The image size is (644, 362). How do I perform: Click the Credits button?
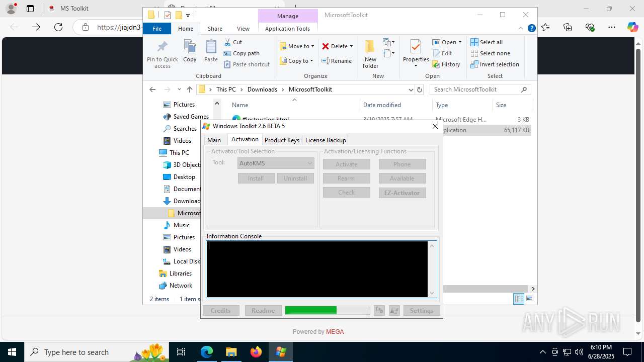[x=221, y=311]
